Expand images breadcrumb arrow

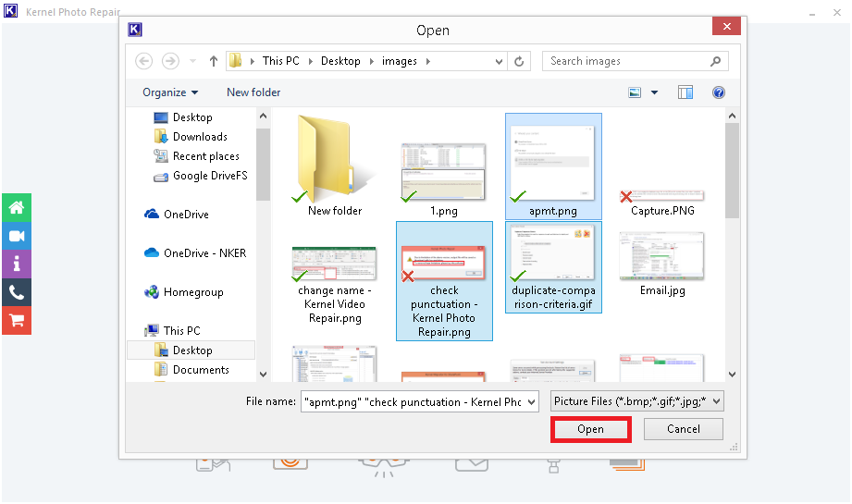[428, 61]
